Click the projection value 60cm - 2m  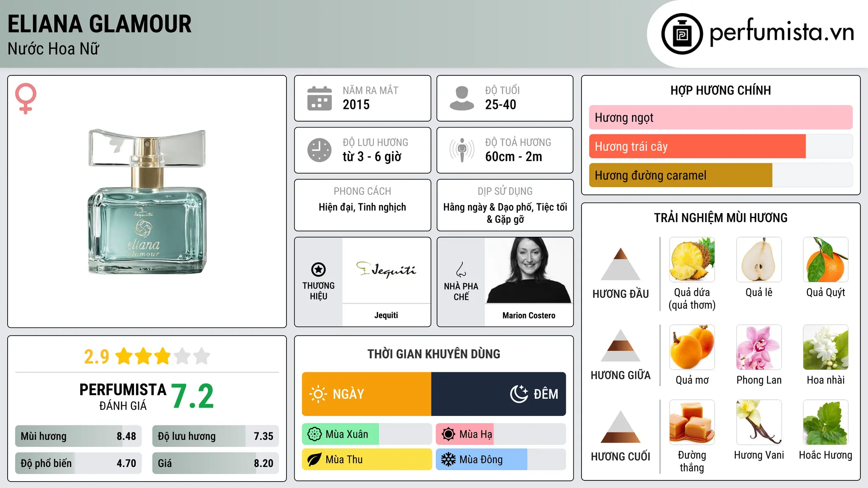pyautogui.click(x=514, y=157)
